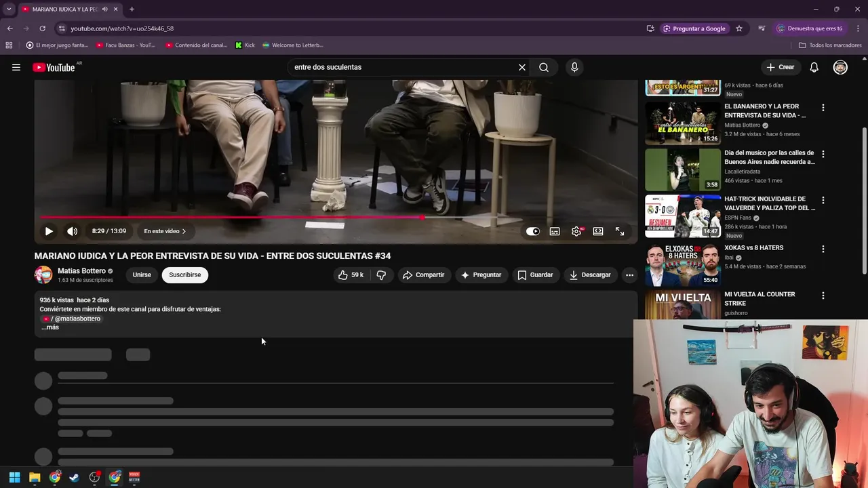Dislike the video
Image resolution: width=868 pixels, height=488 pixels.
(381, 275)
